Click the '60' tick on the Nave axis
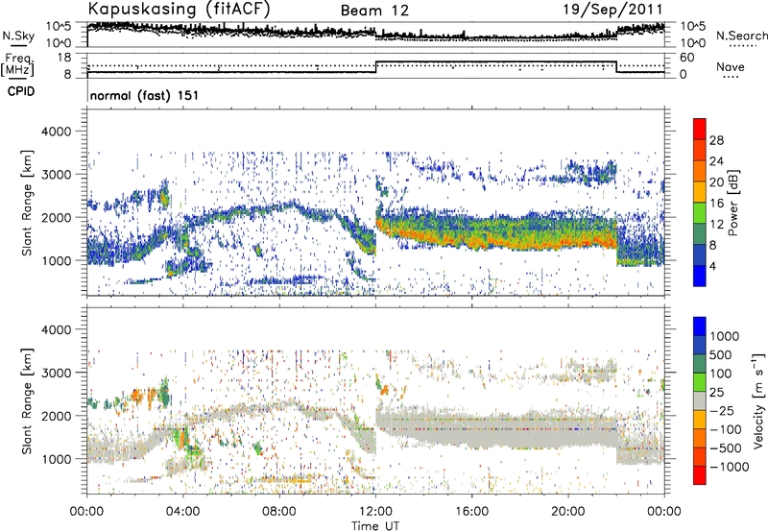768x532 pixels. (687, 58)
